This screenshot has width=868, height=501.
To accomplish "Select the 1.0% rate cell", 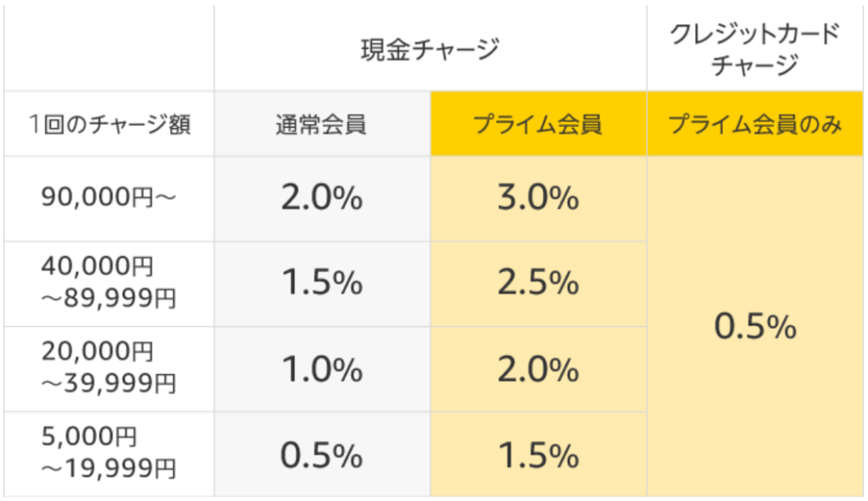I will click(x=321, y=370).
